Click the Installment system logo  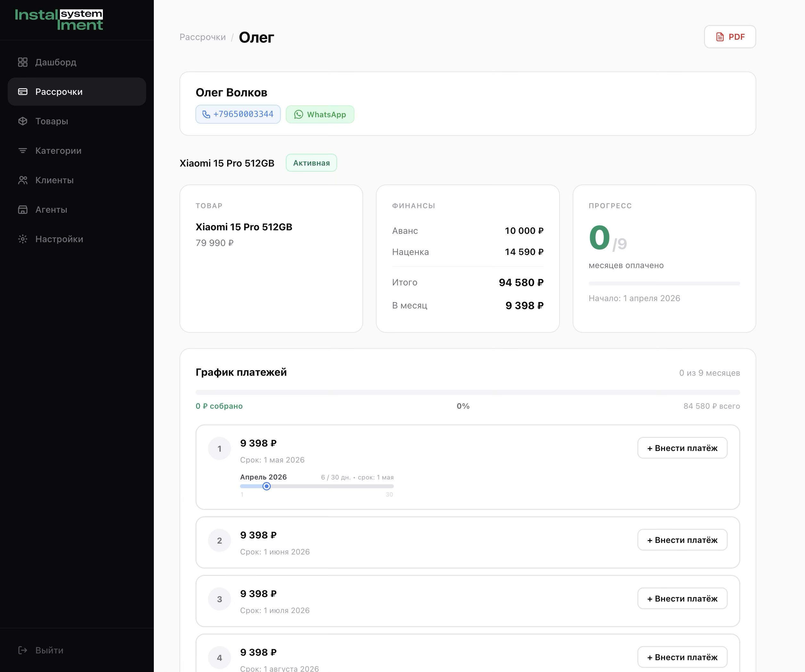pos(59,20)
